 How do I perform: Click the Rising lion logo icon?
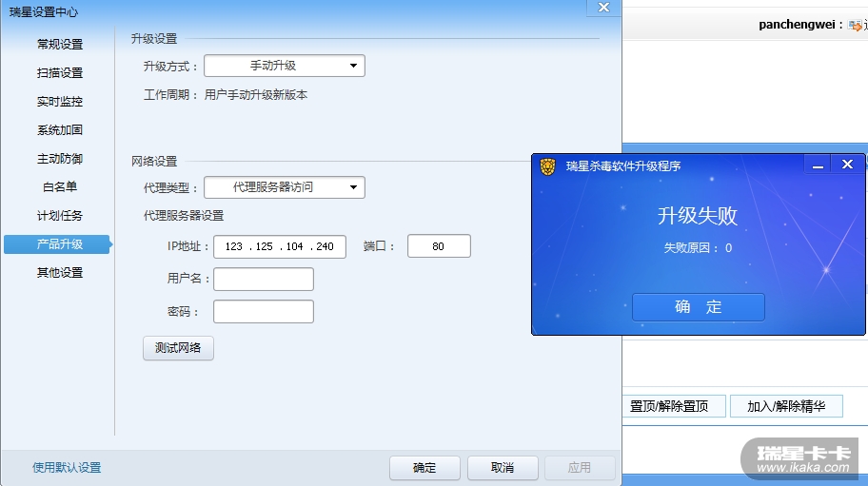coord(547,166)
